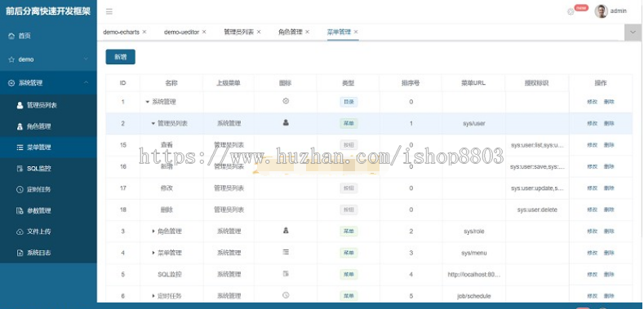The image size is (644, 309).
Task: Expand the 菜单管理 tree row
Action: tap(153, 253)
